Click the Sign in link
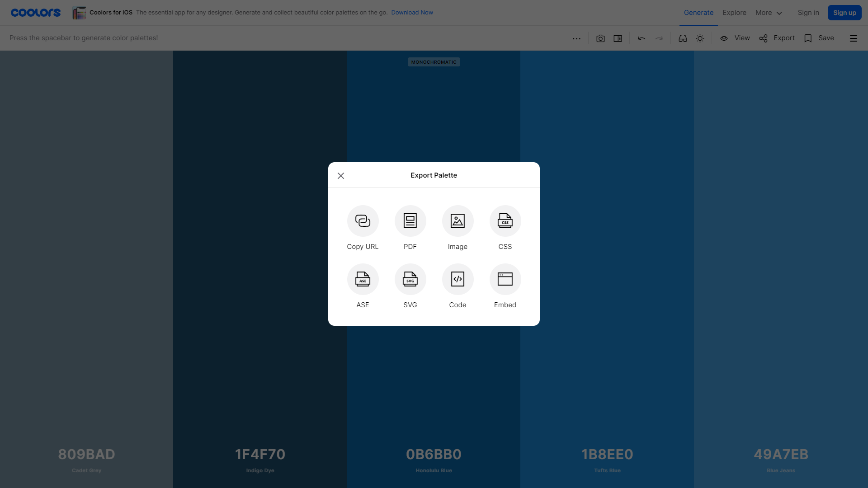868x488 pixels. coord(808,13)
